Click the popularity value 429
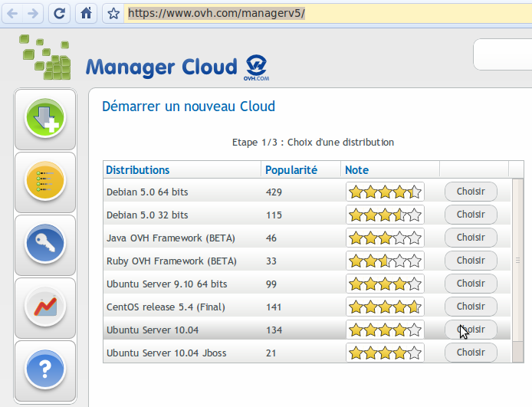Image resolution: width=532 pixels, height=407 pixels. pos(274,192)
